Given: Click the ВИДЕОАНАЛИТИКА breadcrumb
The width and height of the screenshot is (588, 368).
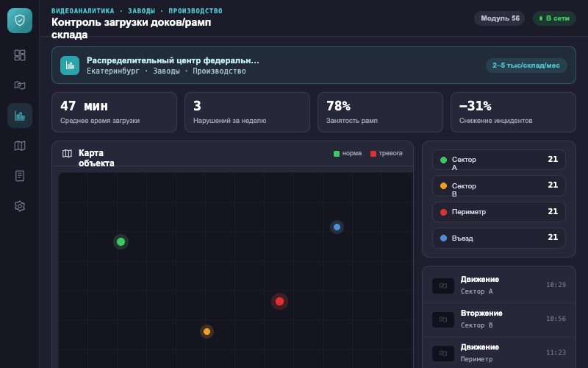Looking at the screenshot, I should click(x=83, y=11).
